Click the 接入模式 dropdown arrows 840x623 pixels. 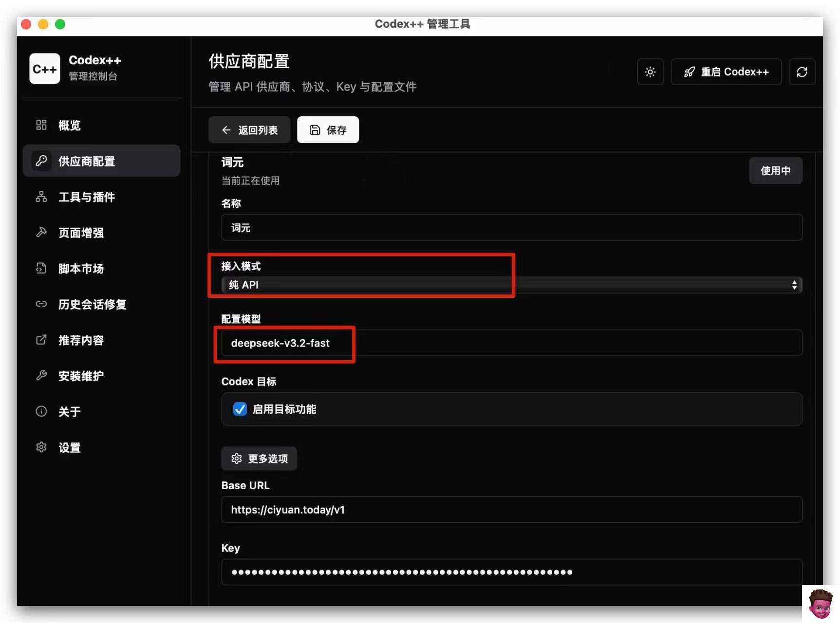794,285
